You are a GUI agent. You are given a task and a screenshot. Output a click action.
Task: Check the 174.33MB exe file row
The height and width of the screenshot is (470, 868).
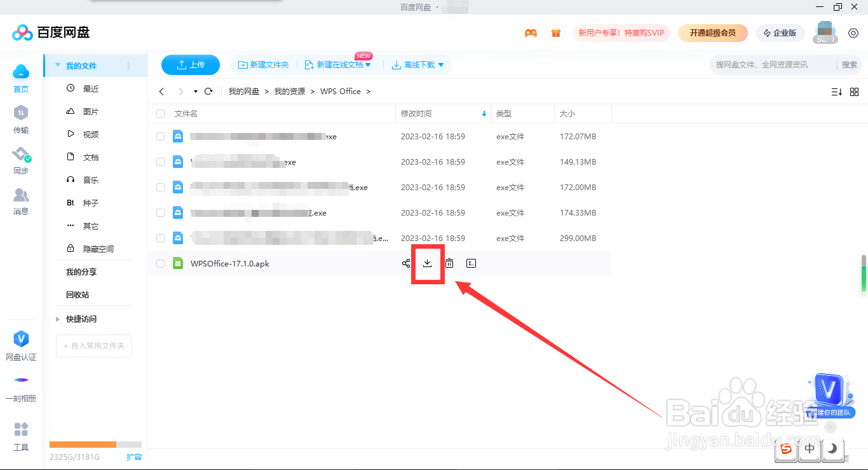click(x=161, y=213)
